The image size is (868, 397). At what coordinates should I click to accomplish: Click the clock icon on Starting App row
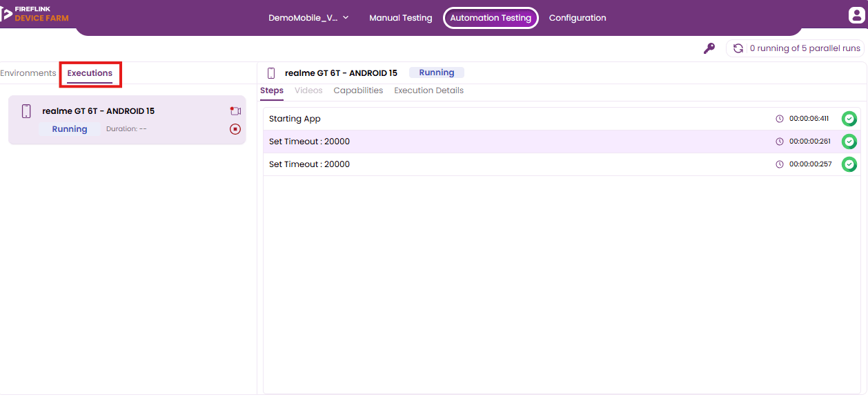(x=780, y=119)
